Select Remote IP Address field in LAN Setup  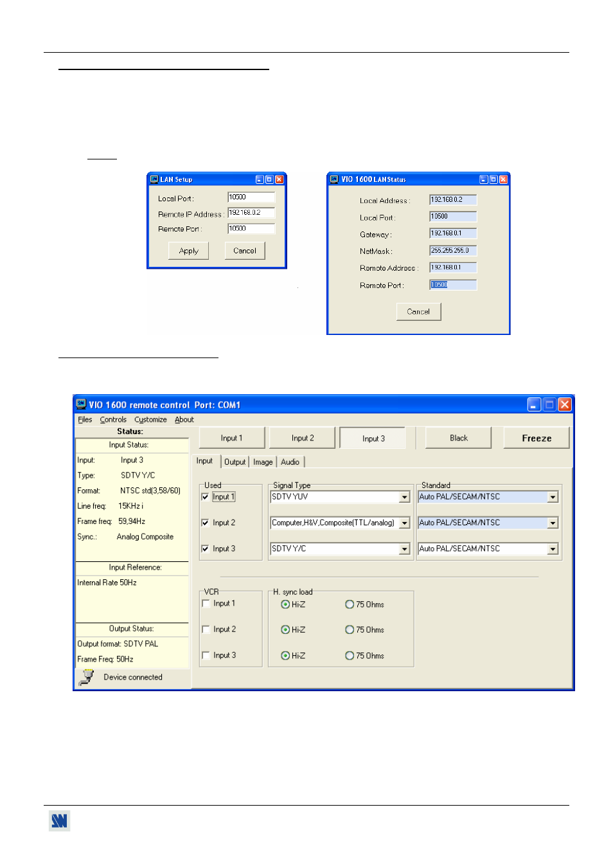tap(251, 213)
